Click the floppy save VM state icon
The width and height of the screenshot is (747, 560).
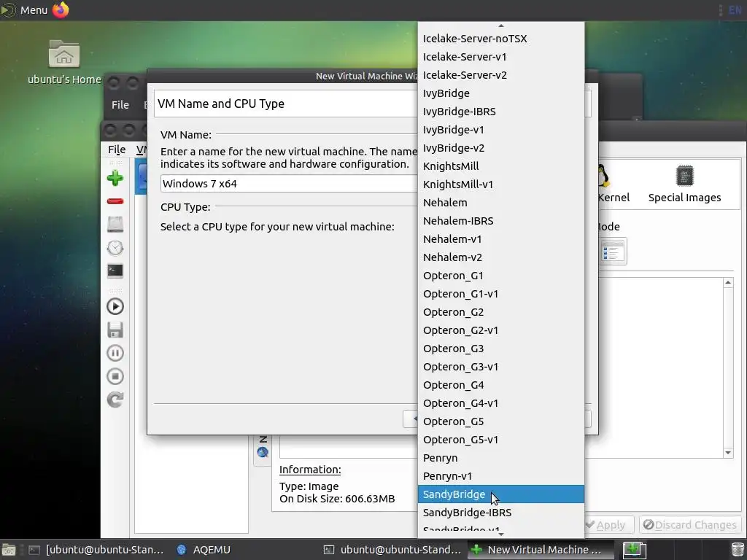115,330
